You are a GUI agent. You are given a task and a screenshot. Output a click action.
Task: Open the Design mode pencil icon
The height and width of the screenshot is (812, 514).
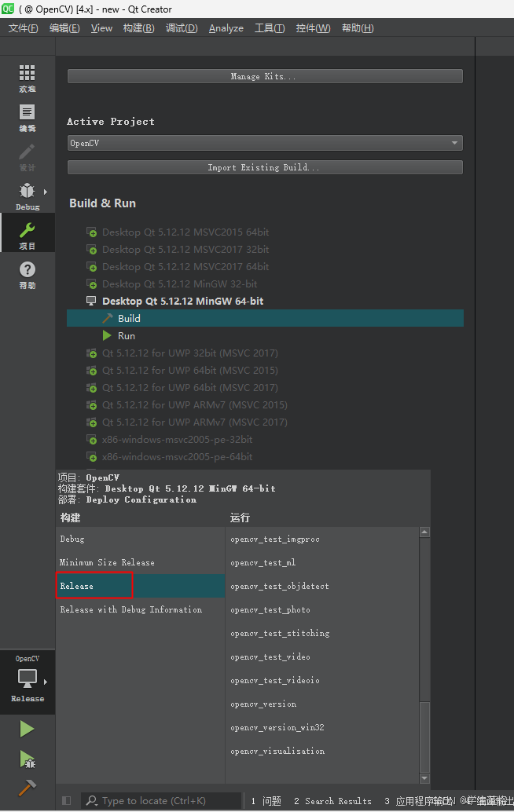coord(27,152)
